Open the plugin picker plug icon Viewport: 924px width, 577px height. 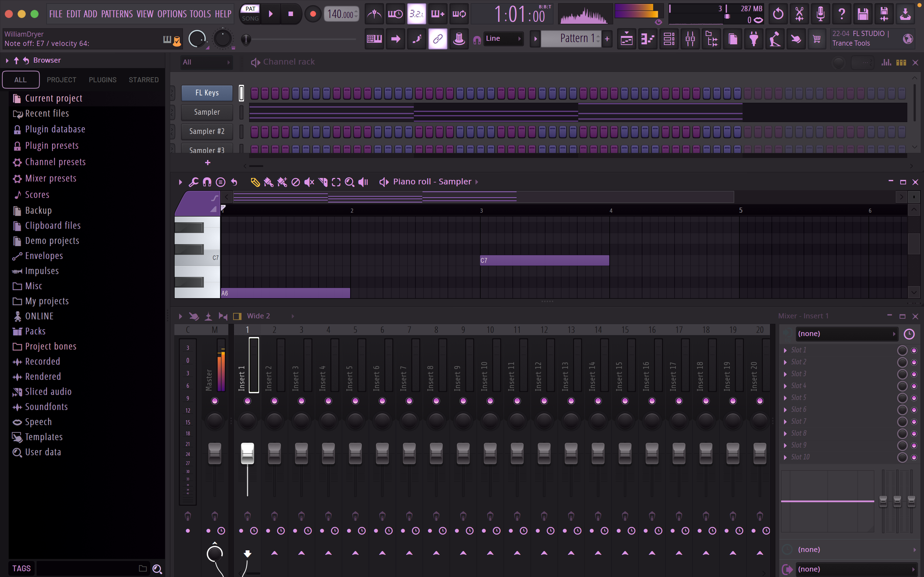[x=754, y=38]
